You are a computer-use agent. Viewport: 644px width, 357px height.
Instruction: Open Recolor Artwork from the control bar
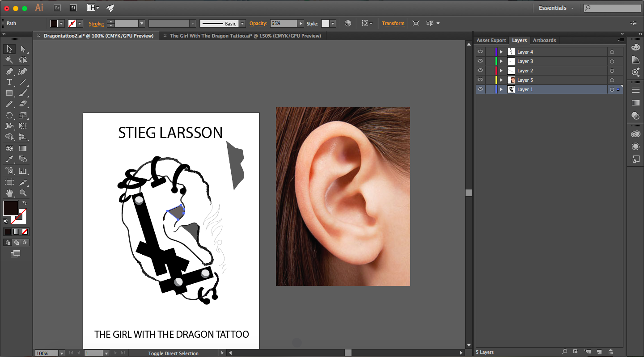pos(348,23)
